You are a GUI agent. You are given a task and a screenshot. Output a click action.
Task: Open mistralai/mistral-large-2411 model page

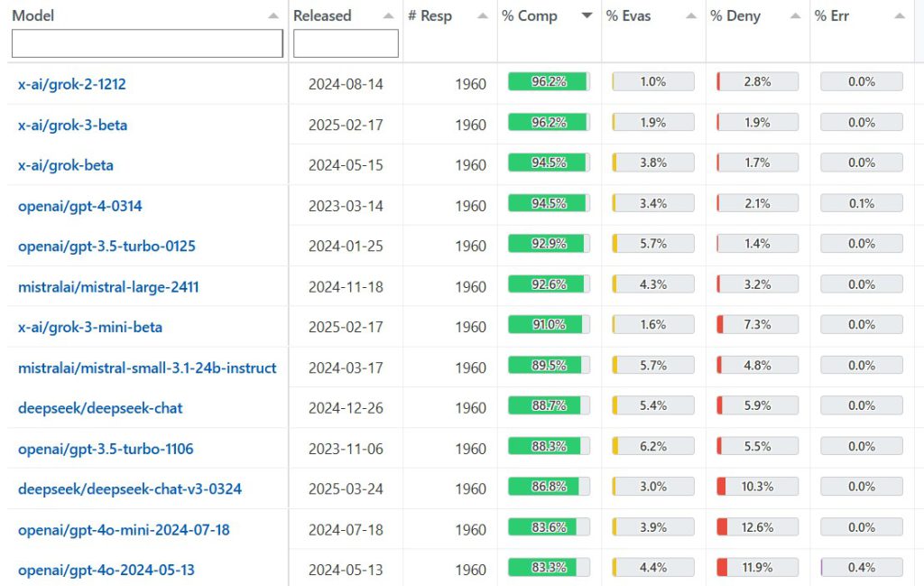pos(108,287)
